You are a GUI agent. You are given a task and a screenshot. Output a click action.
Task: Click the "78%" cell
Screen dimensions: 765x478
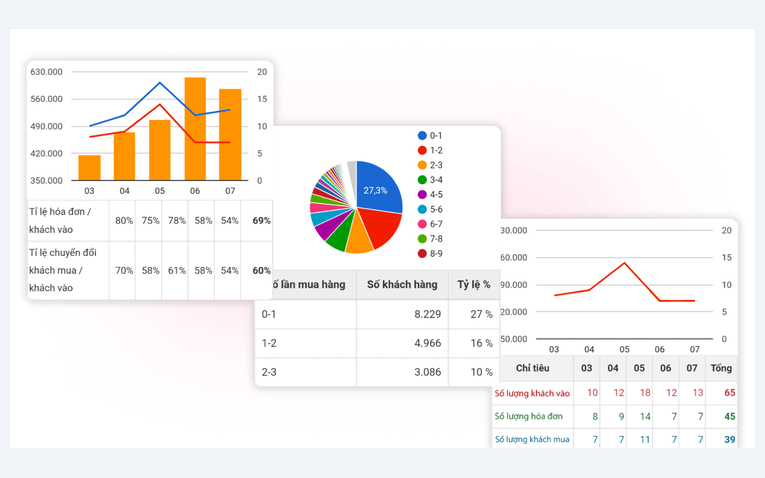click(177, 220)
